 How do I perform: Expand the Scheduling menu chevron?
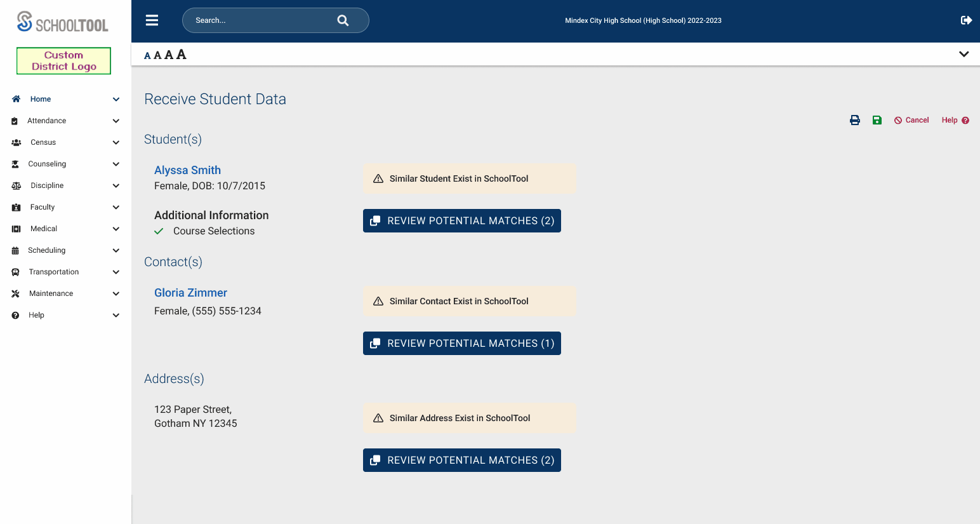116,250
